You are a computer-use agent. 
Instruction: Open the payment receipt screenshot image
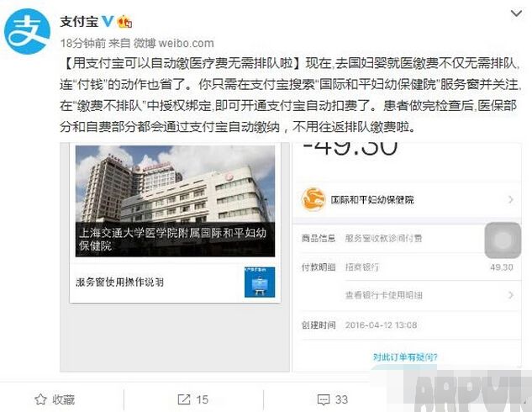407,257
